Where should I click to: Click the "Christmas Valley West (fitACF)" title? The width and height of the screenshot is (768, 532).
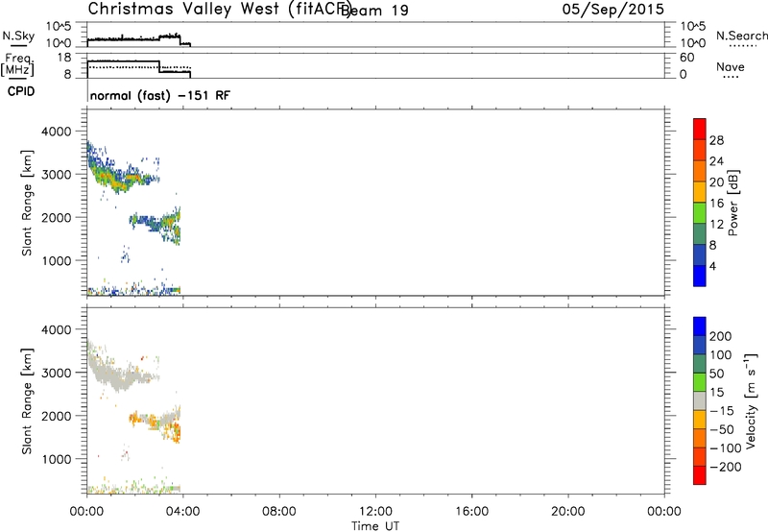tap(219, 10)
